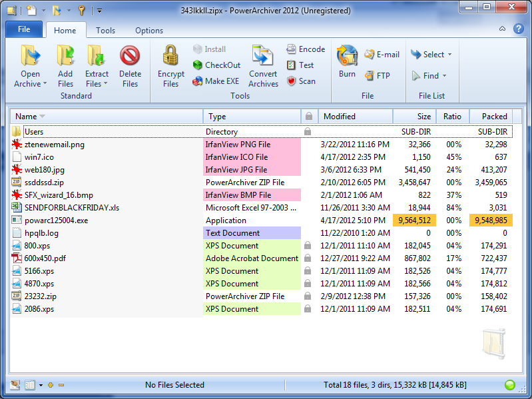The height and width of the screenshot is (399, 532).
Task: Click the Encrypt Files padlock icon
Action: point(170,56)
